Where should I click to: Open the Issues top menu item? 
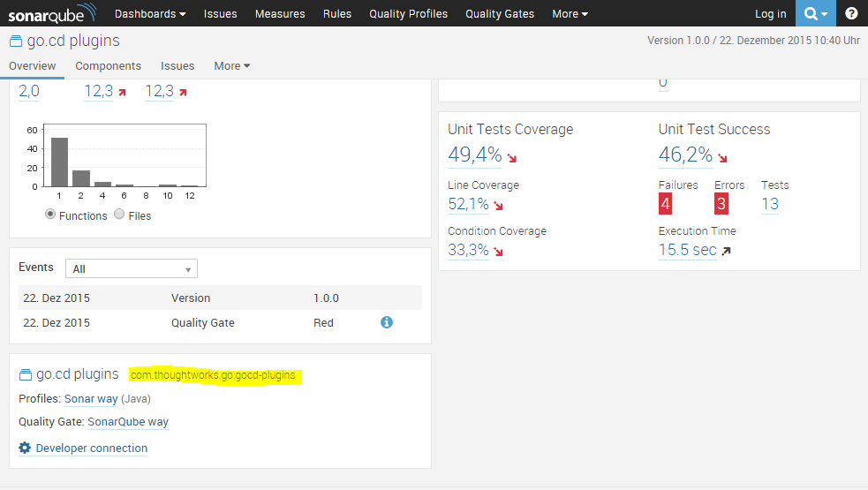221,14
